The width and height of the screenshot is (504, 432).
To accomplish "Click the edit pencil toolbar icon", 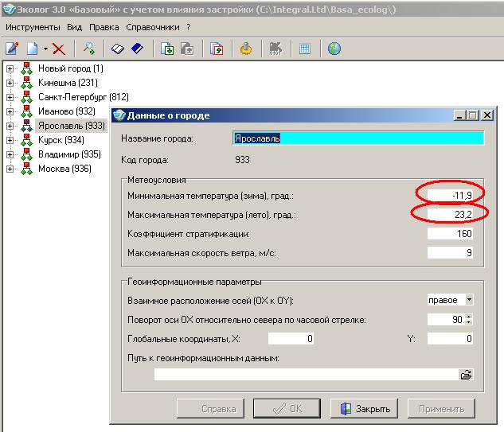I will pyautogui.click(x=12, y=49).
